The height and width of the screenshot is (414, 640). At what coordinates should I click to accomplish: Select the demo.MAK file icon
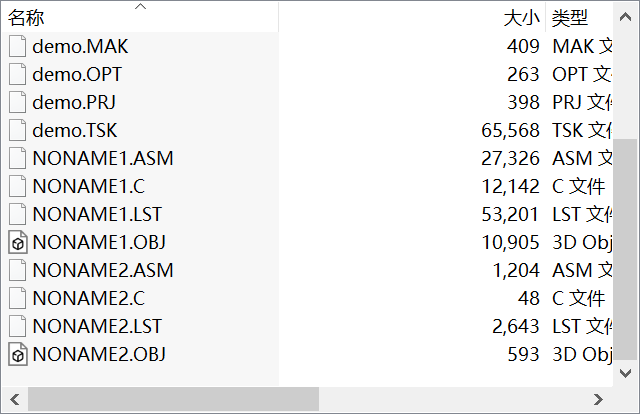(18, 46)
